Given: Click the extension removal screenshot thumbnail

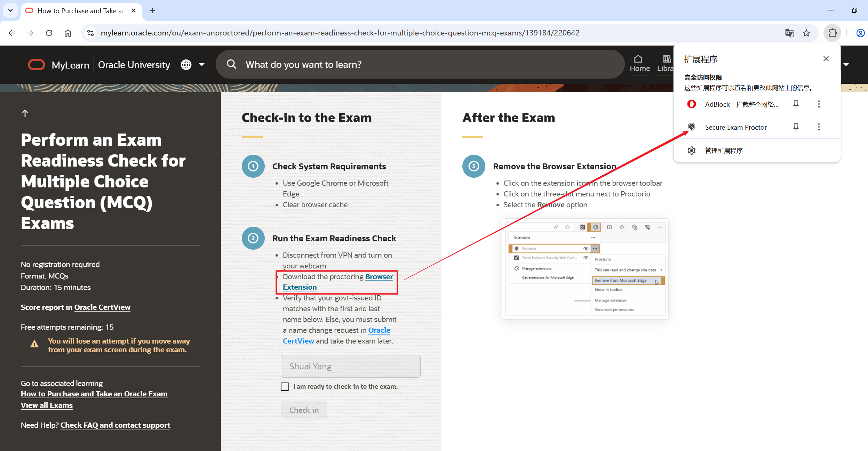Looking at the screenshot, I should [584, 269].
